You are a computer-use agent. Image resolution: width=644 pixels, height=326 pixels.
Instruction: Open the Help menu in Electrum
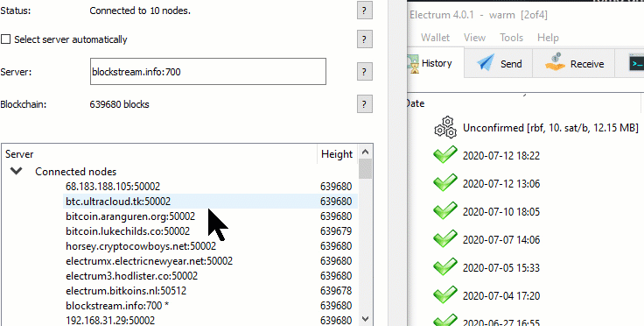tap(548, 38)
